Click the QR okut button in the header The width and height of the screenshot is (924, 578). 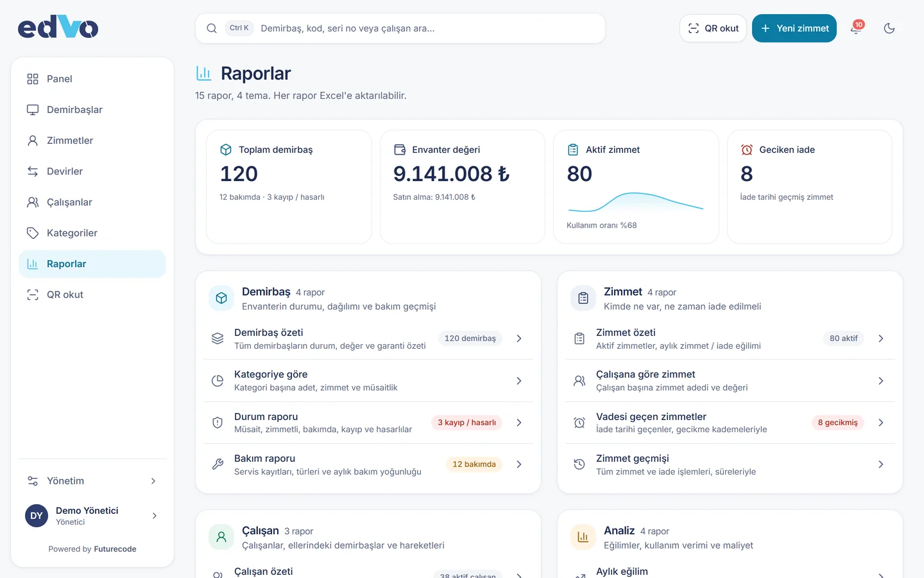tap(713, 28)
